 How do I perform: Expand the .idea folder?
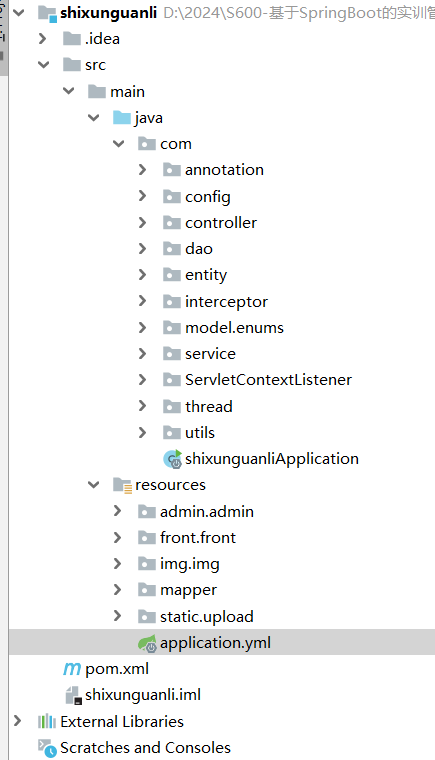43,39
